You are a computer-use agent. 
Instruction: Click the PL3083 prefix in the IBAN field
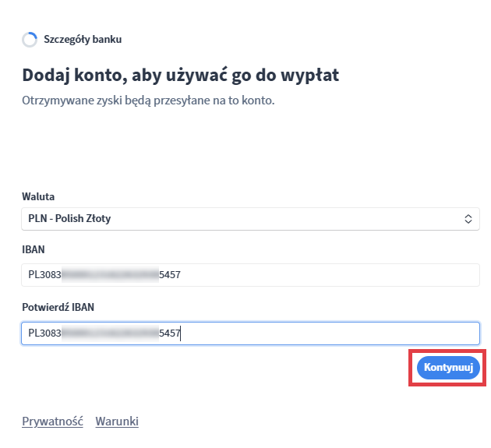click(44, 275)
